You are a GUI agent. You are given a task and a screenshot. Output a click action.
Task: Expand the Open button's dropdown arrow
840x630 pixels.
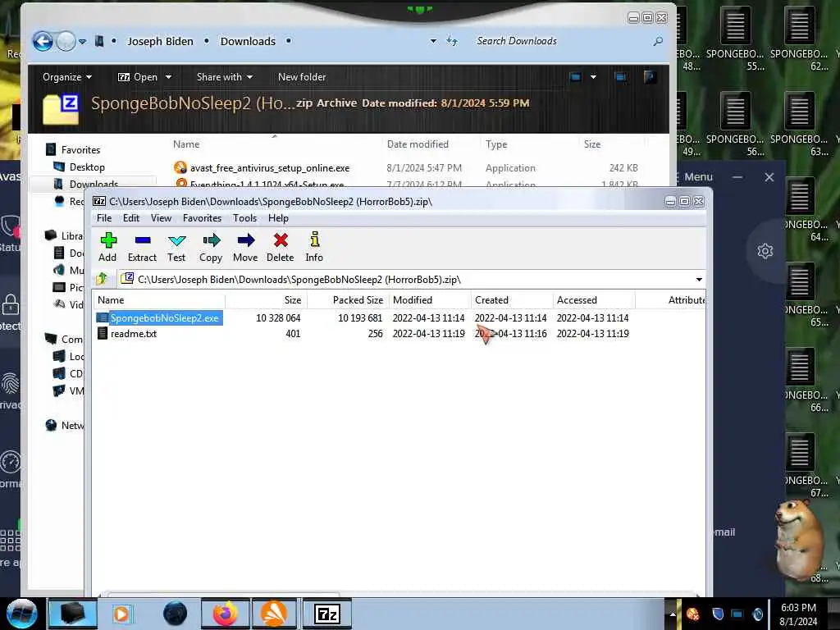click(168, 77)
